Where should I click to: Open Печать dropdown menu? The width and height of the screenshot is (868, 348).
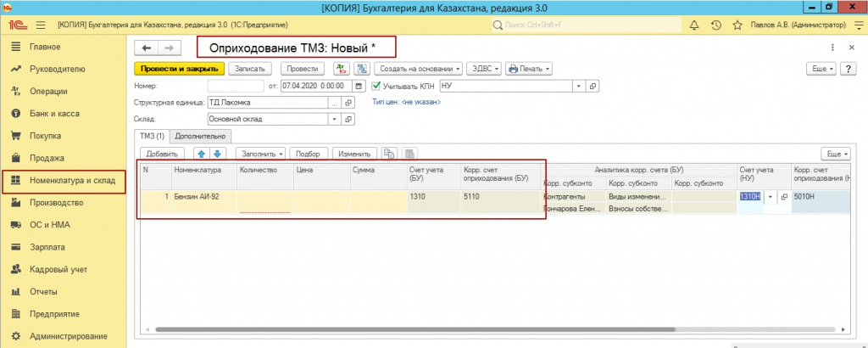coord(529,69)
